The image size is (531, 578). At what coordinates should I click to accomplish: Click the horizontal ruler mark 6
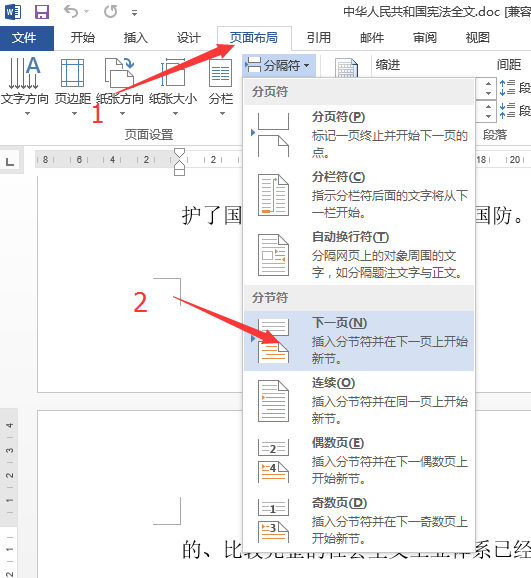pyautogui.click(x=79, y=160)
